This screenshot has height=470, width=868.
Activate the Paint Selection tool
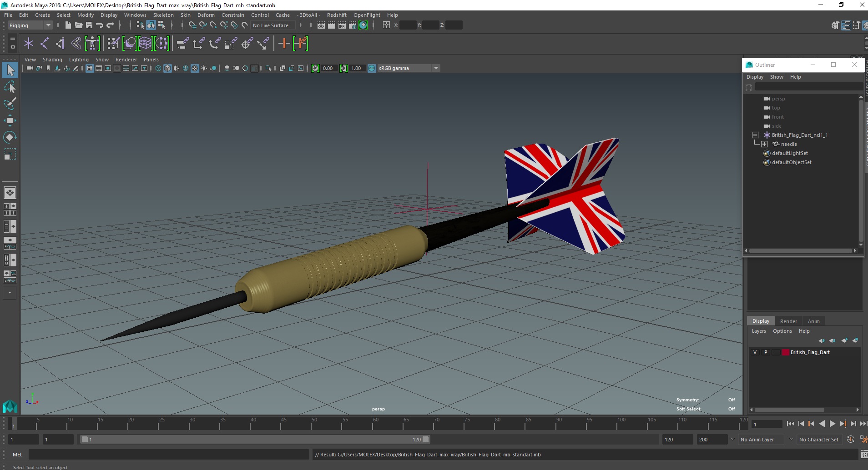[10, 104]
